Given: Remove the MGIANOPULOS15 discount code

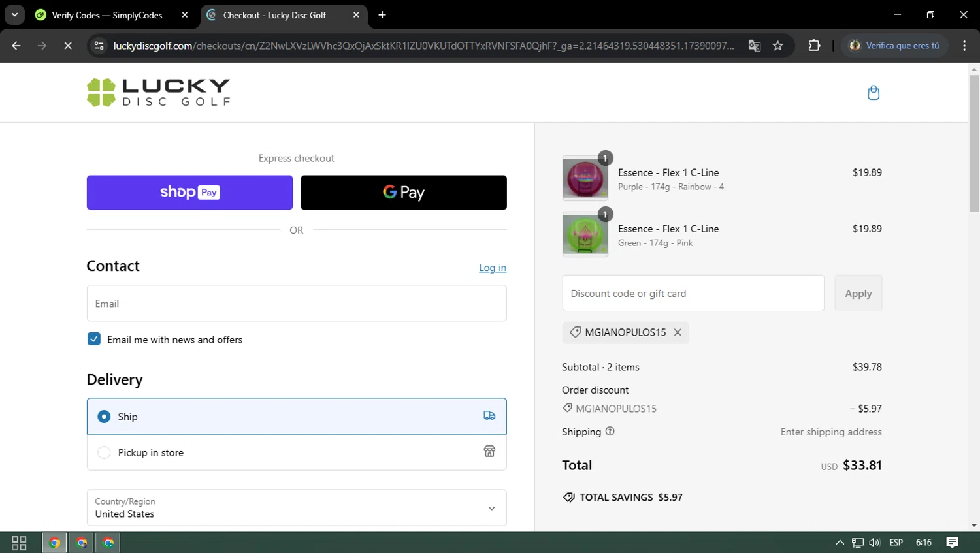Looking at the screenshot, I should tap(678, 332).
